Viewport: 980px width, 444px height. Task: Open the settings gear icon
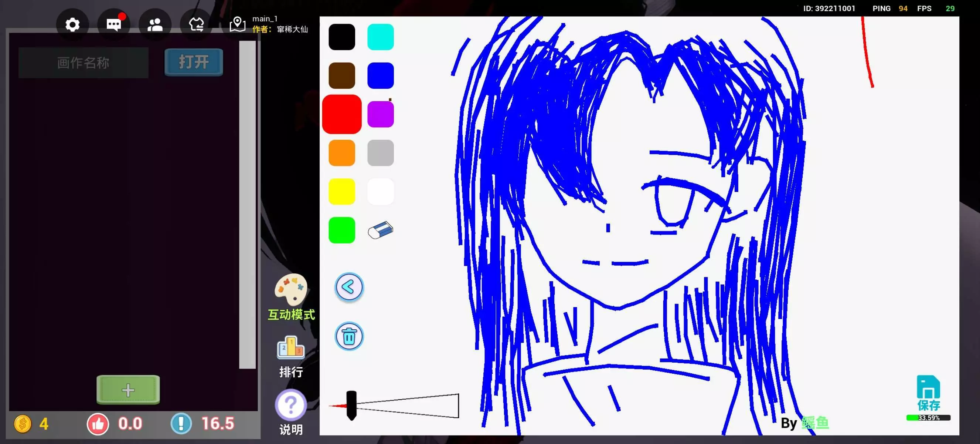[72, 25]
